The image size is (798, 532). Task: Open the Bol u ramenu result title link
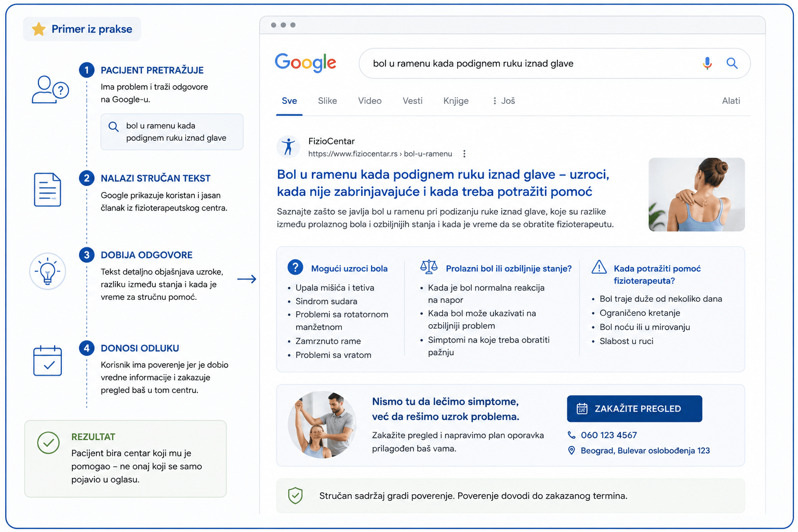[443, 183]
